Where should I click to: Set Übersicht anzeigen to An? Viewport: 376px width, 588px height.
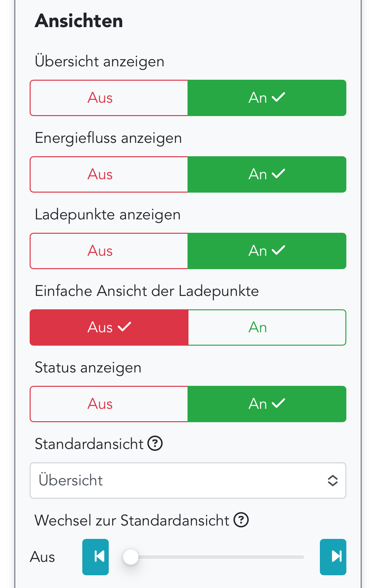[x=267, y=98]
